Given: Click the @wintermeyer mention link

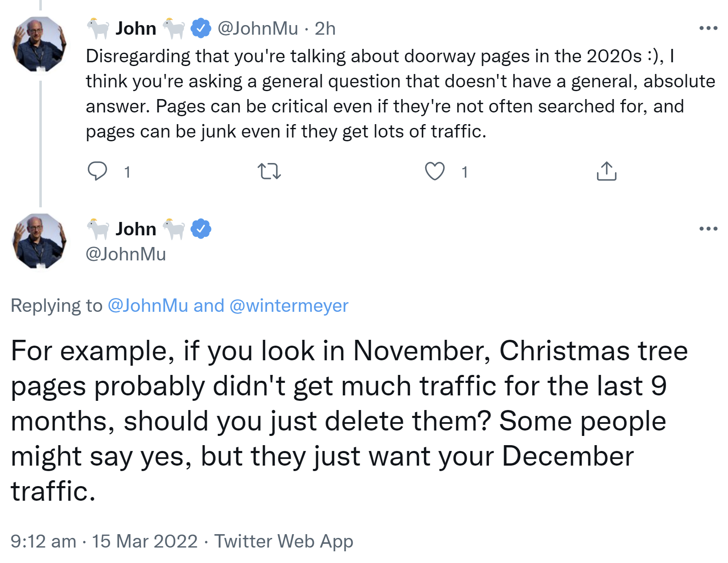Looking at the screenshot, I should point(289,306).
